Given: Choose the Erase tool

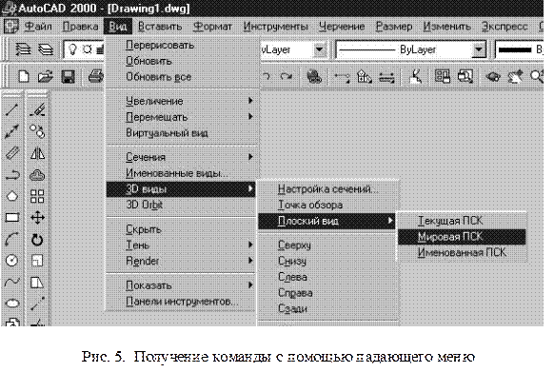Looking at the screenshot, I should pos(37,109).
